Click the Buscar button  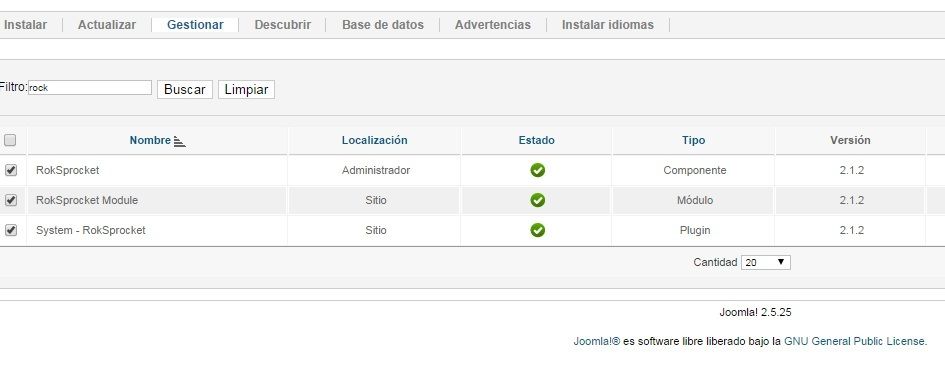pos(184,89)
